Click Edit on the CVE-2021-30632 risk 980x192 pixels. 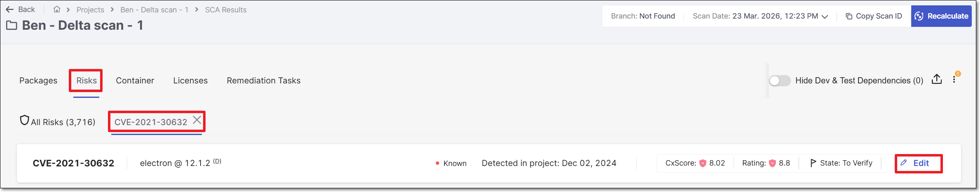[x=917, y=163]
